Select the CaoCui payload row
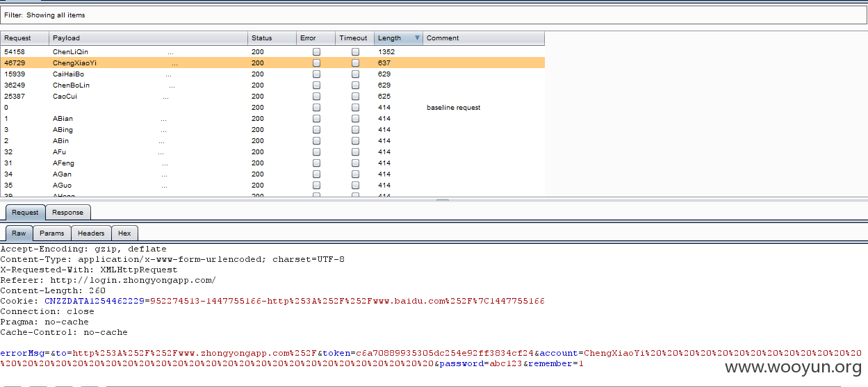 tap(272, 97)
